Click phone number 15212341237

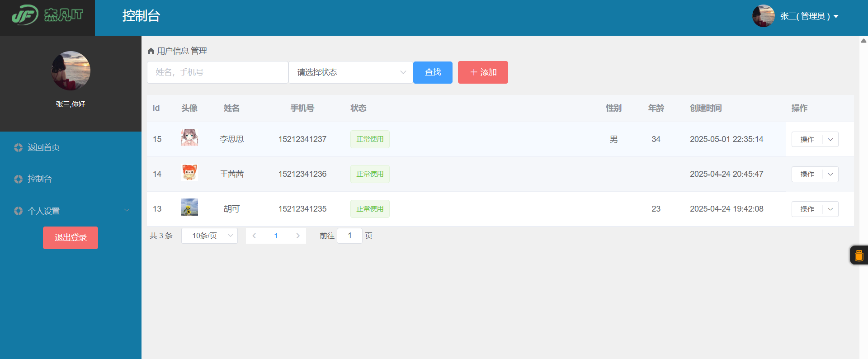302,139
